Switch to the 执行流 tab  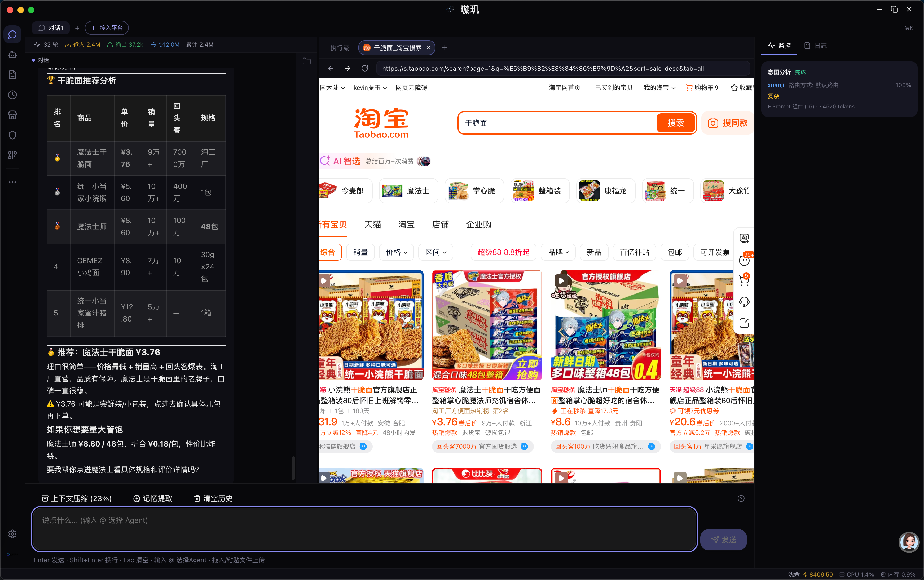pos(340,47)
